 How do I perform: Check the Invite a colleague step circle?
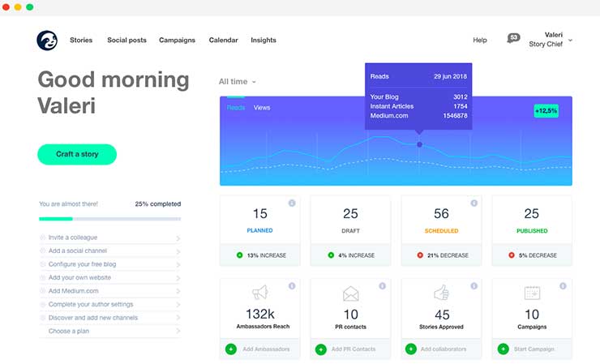[x=42, y=238]
